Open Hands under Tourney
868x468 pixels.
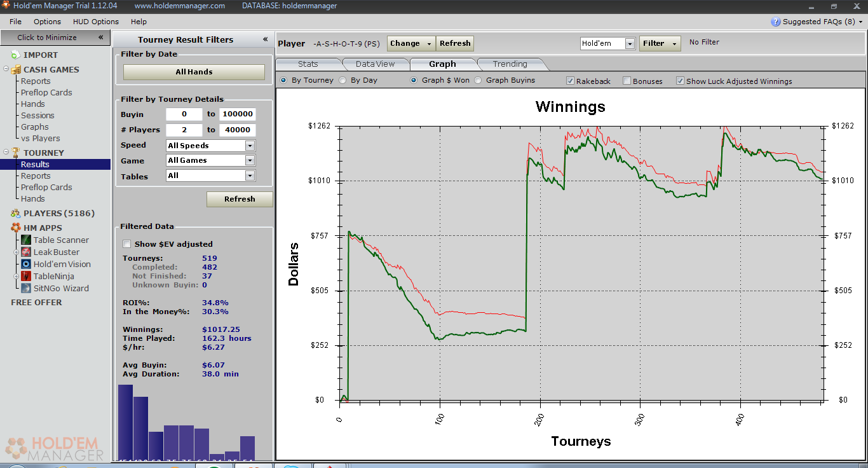coord(32,199)
